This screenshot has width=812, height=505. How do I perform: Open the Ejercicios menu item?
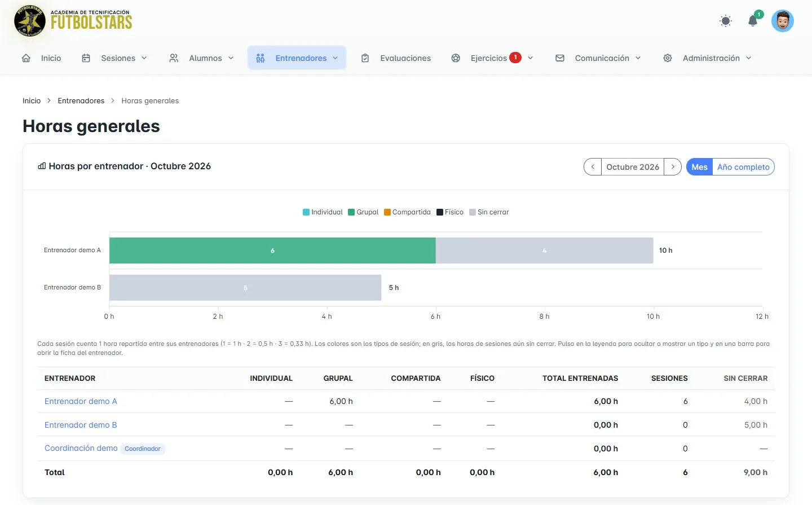(x=492, y=58)
